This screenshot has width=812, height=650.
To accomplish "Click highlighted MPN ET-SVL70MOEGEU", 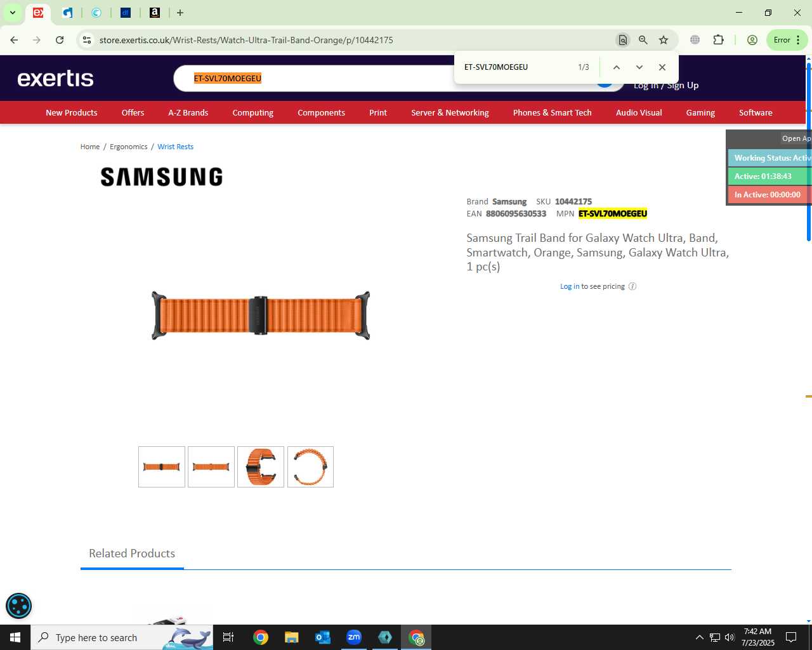I will (613, 214).
